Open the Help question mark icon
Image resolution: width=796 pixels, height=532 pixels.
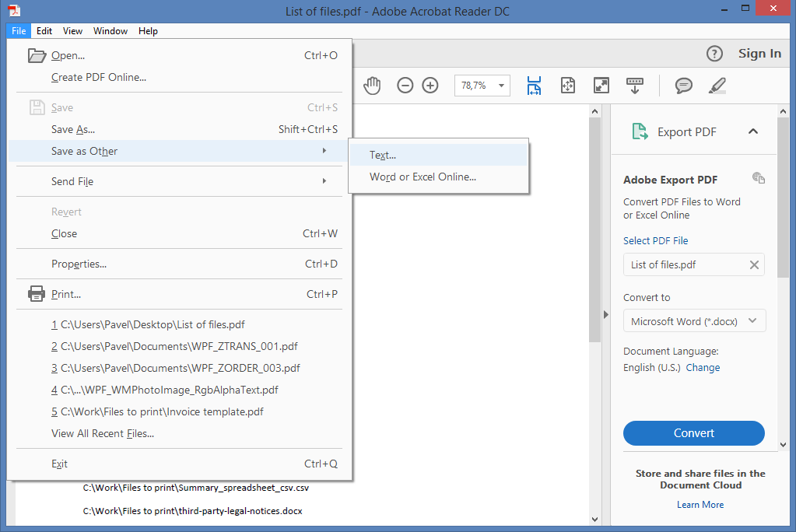click(x=714, y=54)
